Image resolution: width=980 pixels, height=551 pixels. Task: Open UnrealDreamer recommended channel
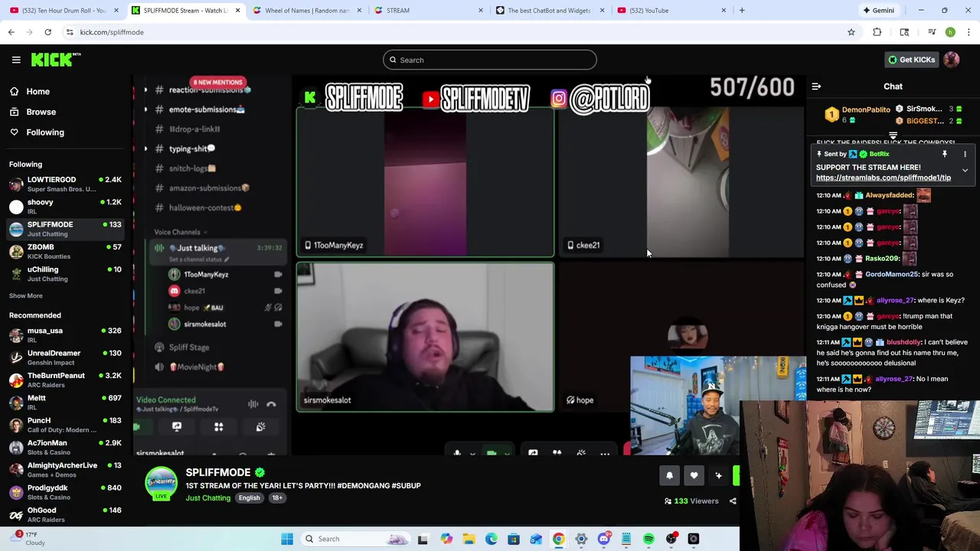[65, 357]
